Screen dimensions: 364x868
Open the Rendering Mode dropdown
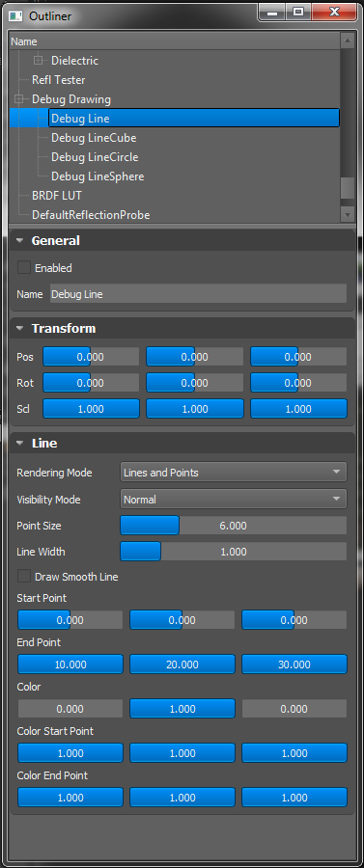point(234,473)
